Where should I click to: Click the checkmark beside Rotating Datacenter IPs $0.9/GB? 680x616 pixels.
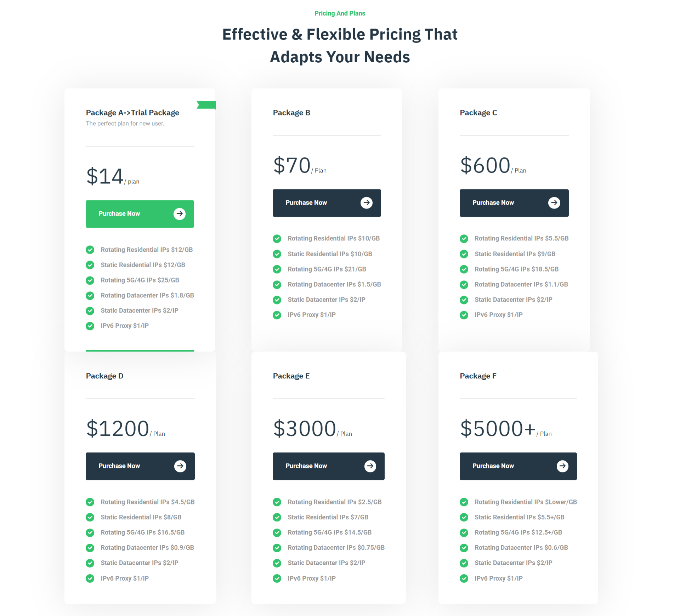tap(90, 548)
